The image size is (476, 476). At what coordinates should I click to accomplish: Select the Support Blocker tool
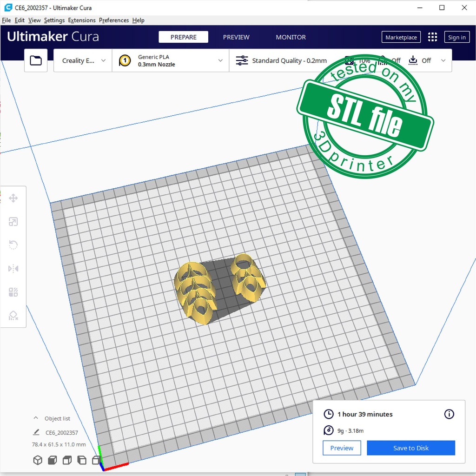13,316
